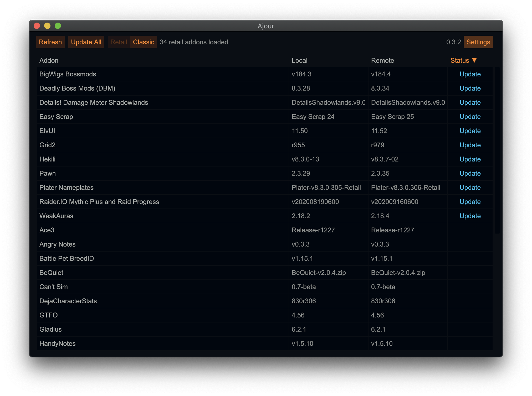This screenshot has height=396, width=532.
Task: Switch to Retail addons mode
Action: pos(119,42)
